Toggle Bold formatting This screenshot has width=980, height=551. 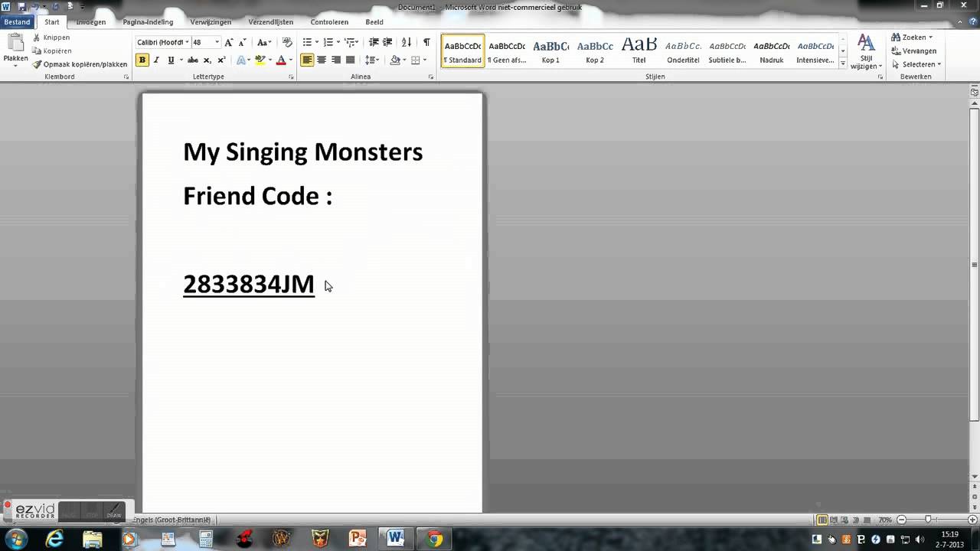click(142, 60)
